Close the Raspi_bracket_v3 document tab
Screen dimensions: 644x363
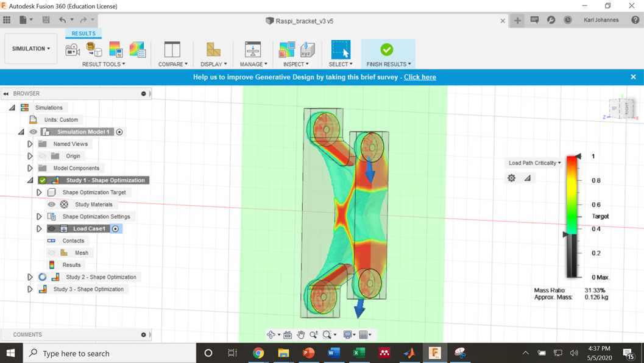click(x=503, y=21)
